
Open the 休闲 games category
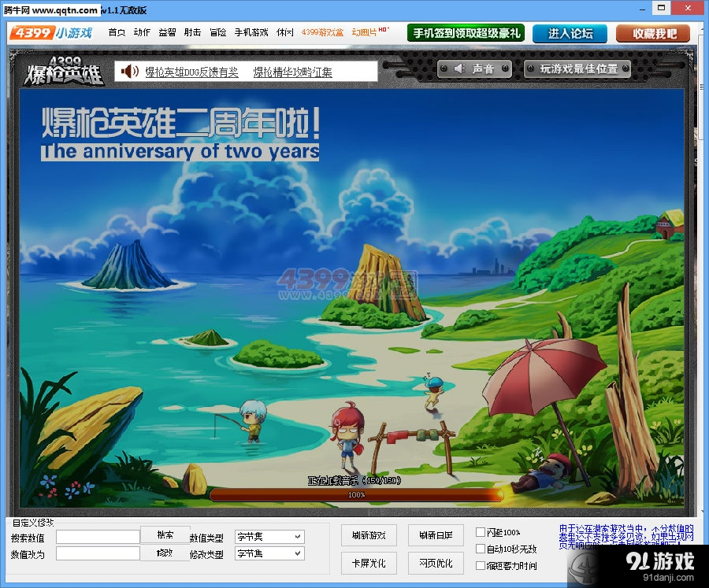285,32
